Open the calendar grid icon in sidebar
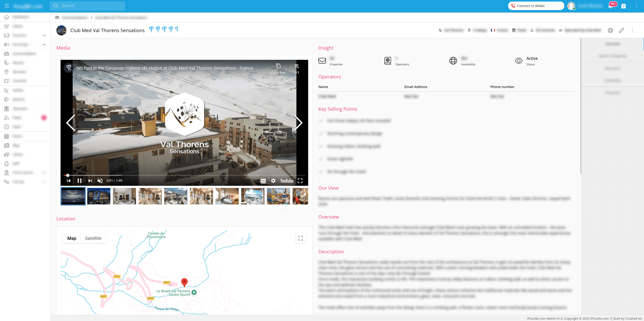Viewport: 644px width, 321px height. click(7, 136)
